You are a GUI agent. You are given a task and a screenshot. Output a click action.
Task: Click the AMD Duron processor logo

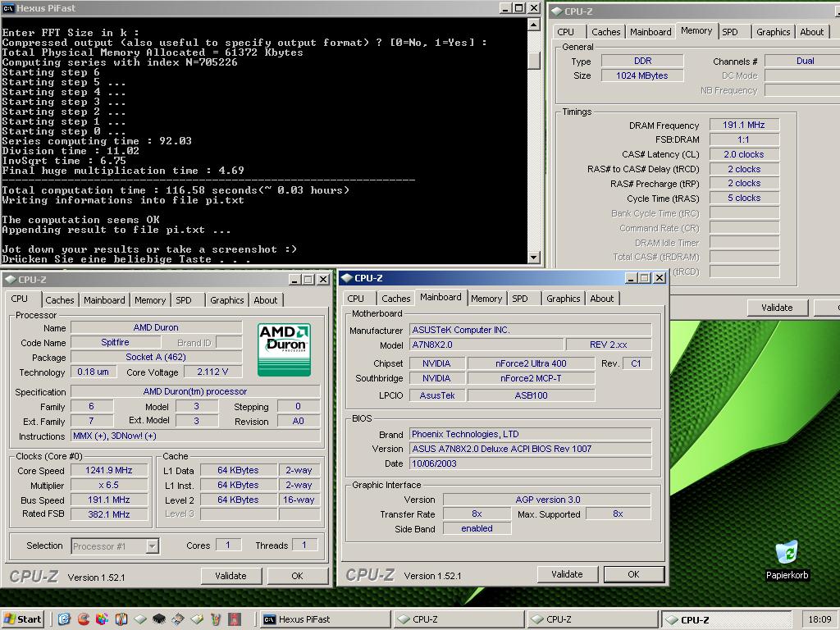coord(284,349)
